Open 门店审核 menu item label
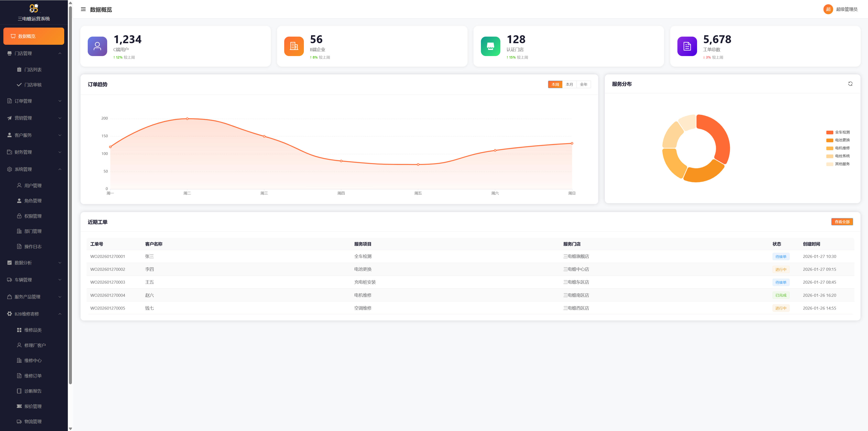Screen dimensions: 868x431 33,85
